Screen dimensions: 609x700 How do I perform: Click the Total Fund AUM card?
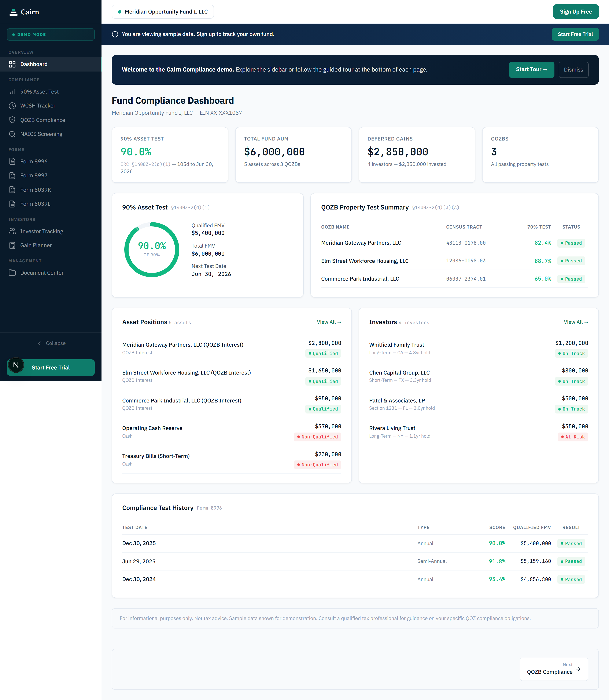(x=293, y=155)
